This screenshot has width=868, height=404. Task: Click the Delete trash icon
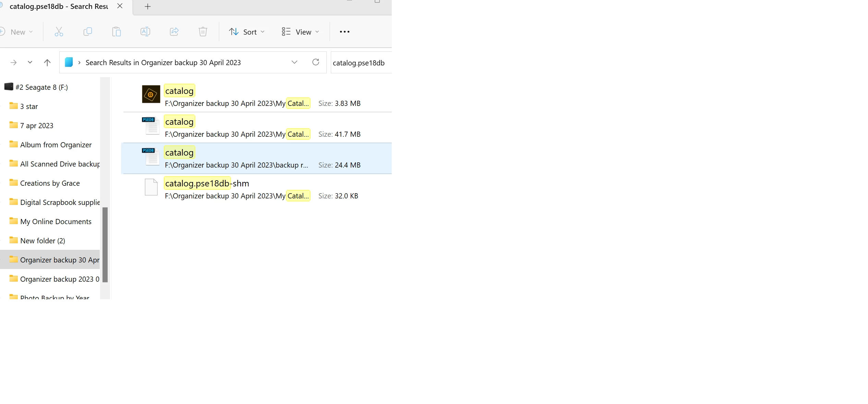tap(203, 32)
